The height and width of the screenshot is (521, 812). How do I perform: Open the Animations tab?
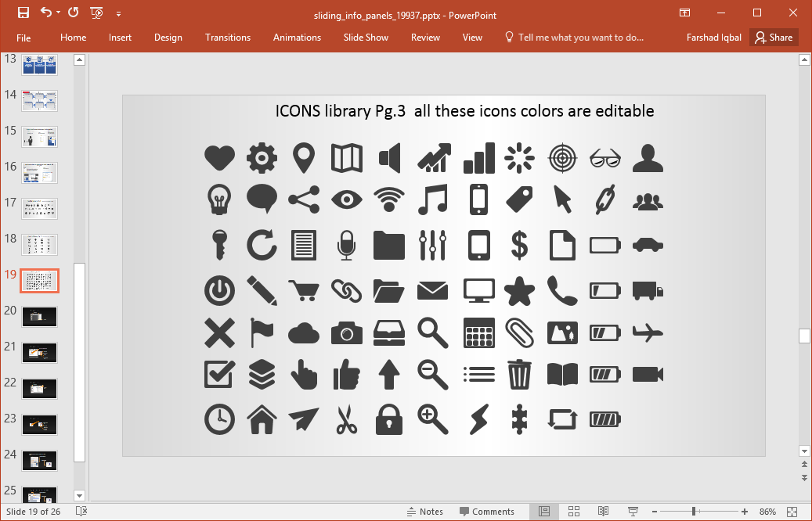click(x=297, y=37)
